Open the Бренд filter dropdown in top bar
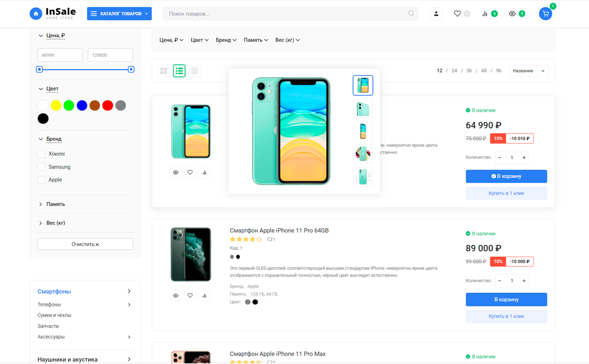Viewport: 589px width, 364px height. click(226, 40)
